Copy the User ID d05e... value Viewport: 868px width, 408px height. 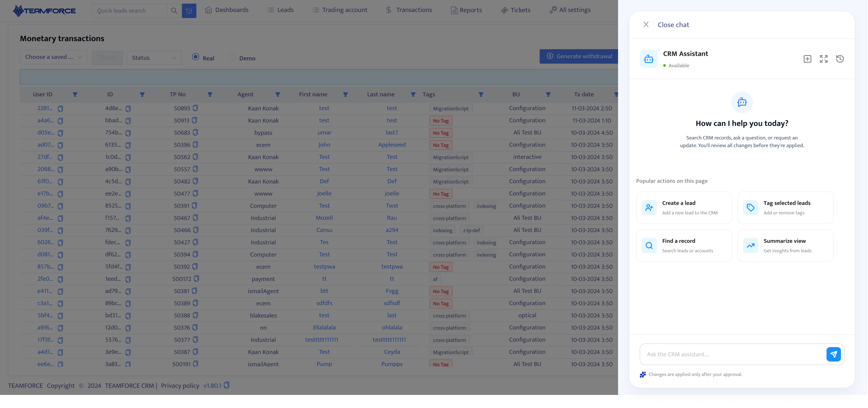pos(60,133)
